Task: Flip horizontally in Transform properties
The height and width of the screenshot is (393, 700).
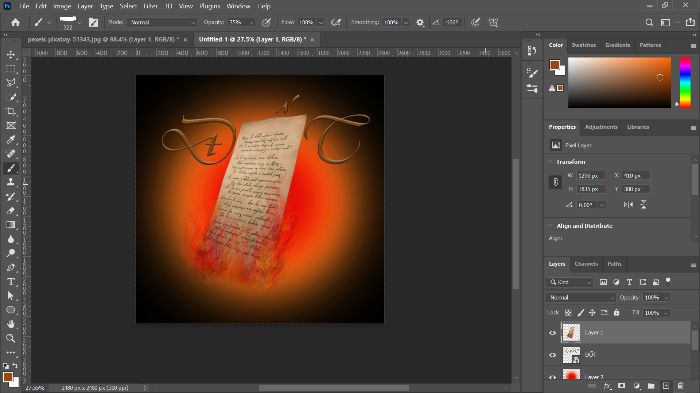Action: tap(628, 205)
